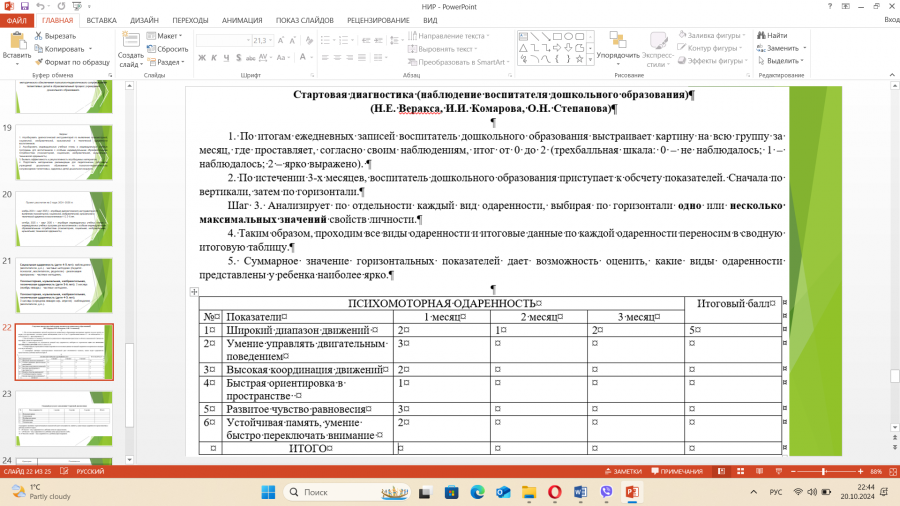Switch to slide sorter view icon
This screenshot has height=506, width=900.
pyautogui.click(x=740, y=472)
